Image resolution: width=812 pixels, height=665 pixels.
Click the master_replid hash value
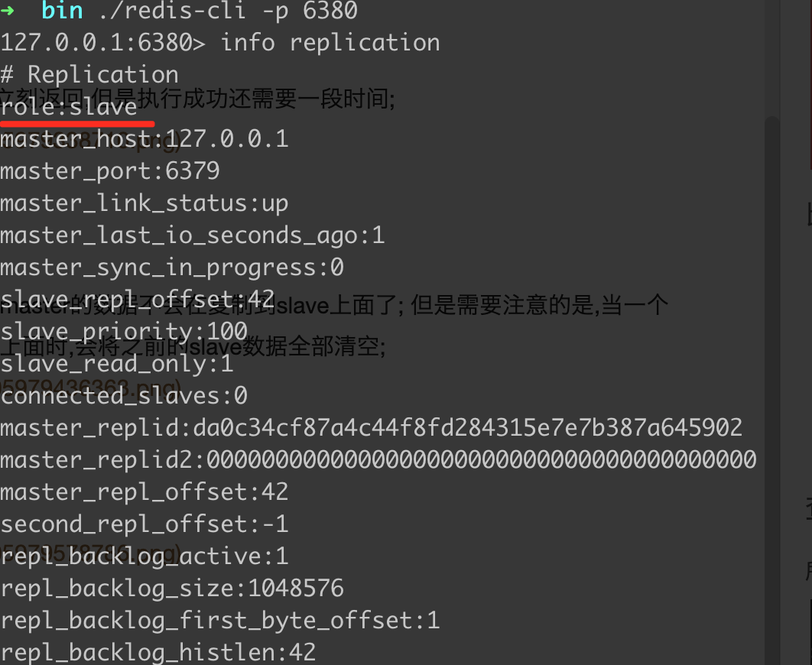point(468,428)
